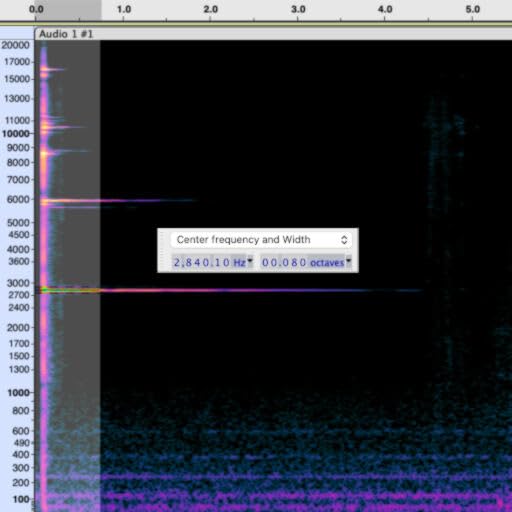Click the 5.0 mark on the timeline ruler
Viewport: 512px width, 512px height.
[x=472, y=9]
